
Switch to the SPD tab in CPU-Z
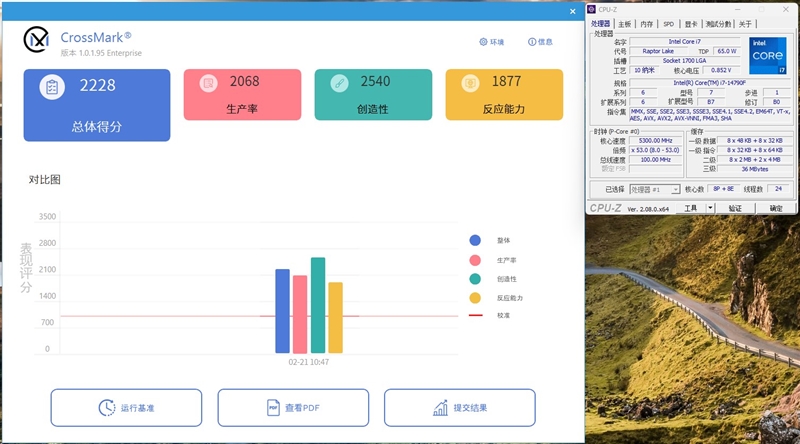669,24
